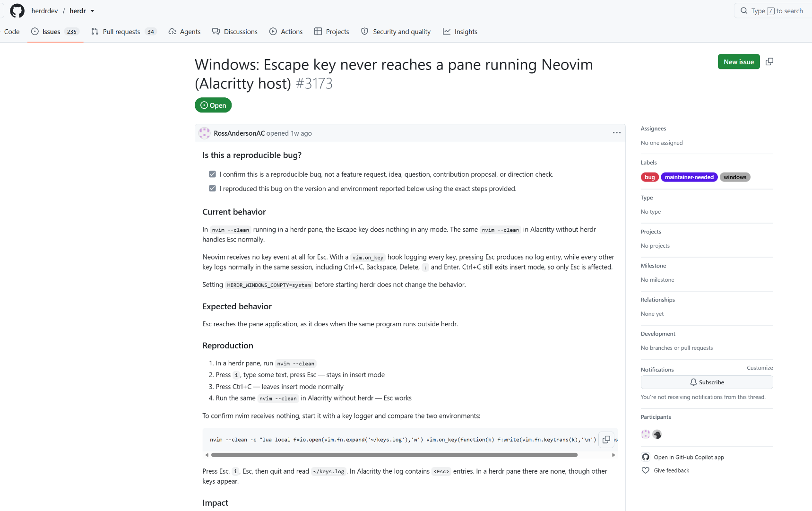Subscribe to this issue's notifications
The image size is (812, 511).
click(x=707, y=382)
